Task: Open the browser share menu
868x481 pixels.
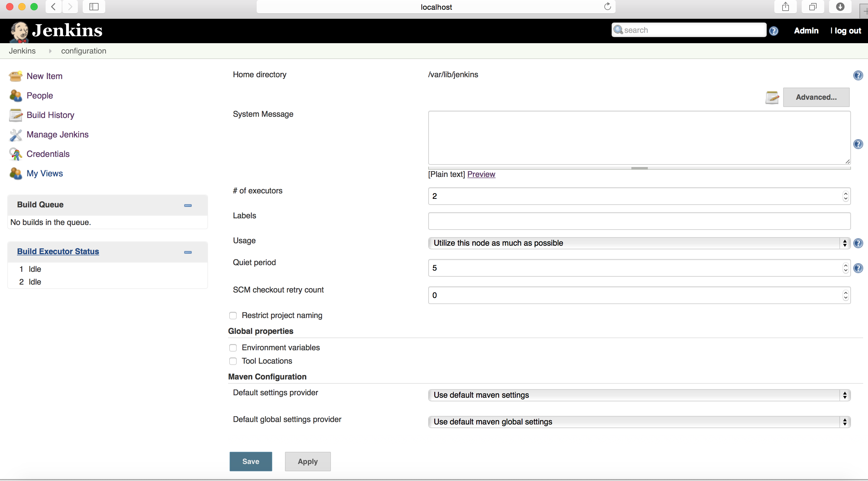Action: click(786, 7)
